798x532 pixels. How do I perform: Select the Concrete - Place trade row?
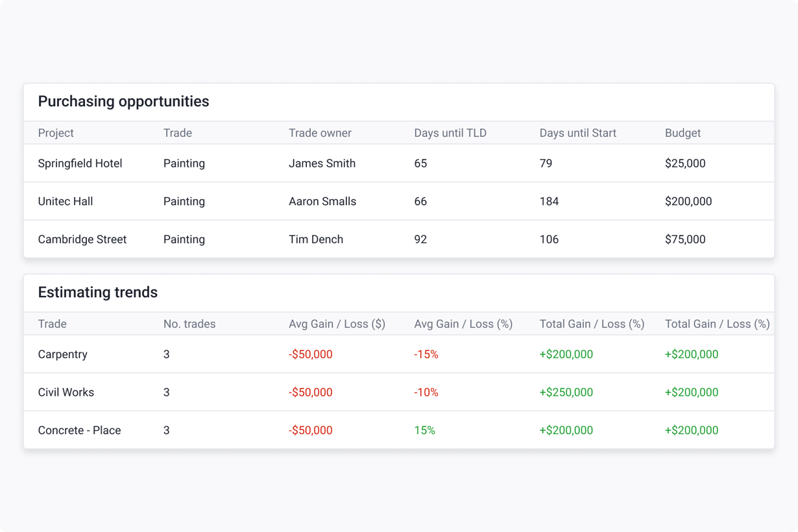coord(79,430)
